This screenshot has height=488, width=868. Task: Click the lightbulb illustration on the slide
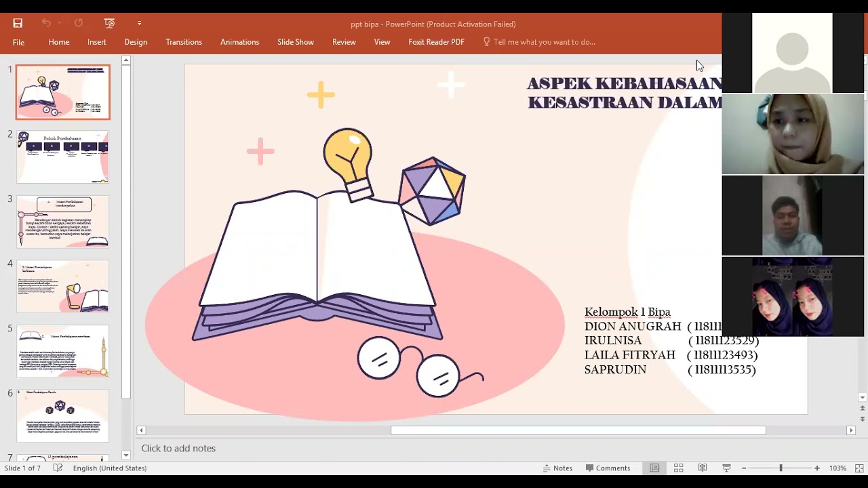pos(349,165)
